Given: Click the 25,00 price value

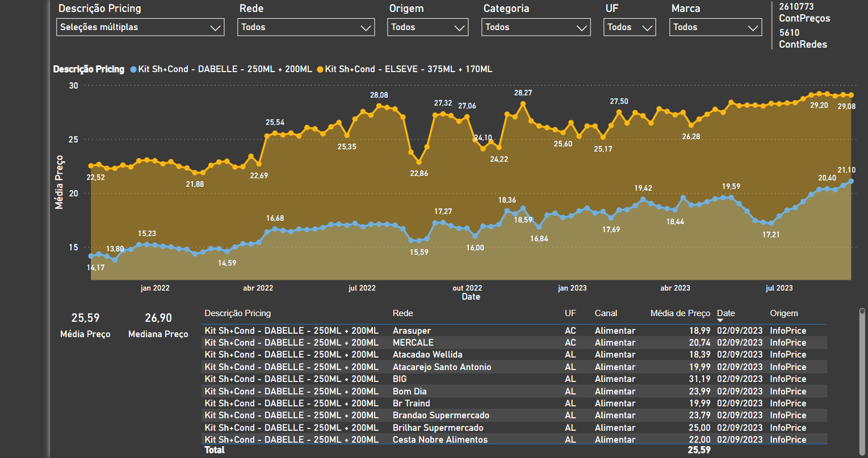Looking at the screenshot, I should (x=700, y=428).
